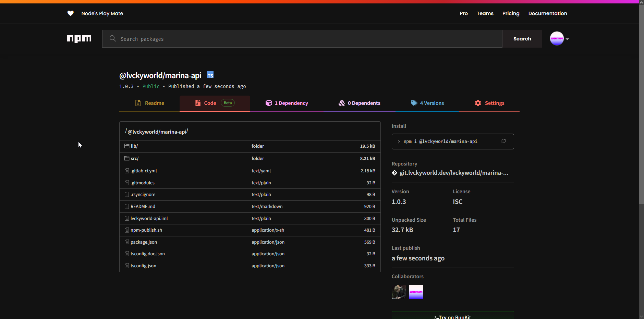Screen dimensions: 644x319
Task: Click the magnifier icon in search field
Action: pyautogui.click(x=112, y=39)
